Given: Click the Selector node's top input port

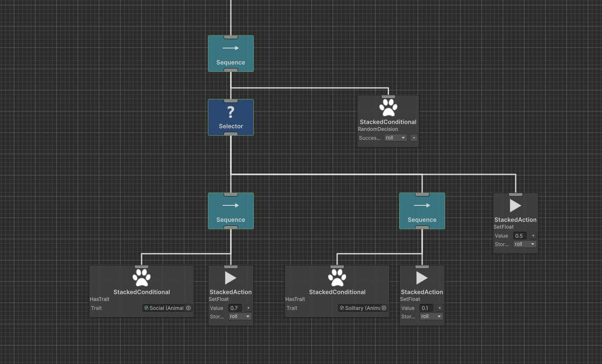Looking at the screenshot, I should (231, 101).
